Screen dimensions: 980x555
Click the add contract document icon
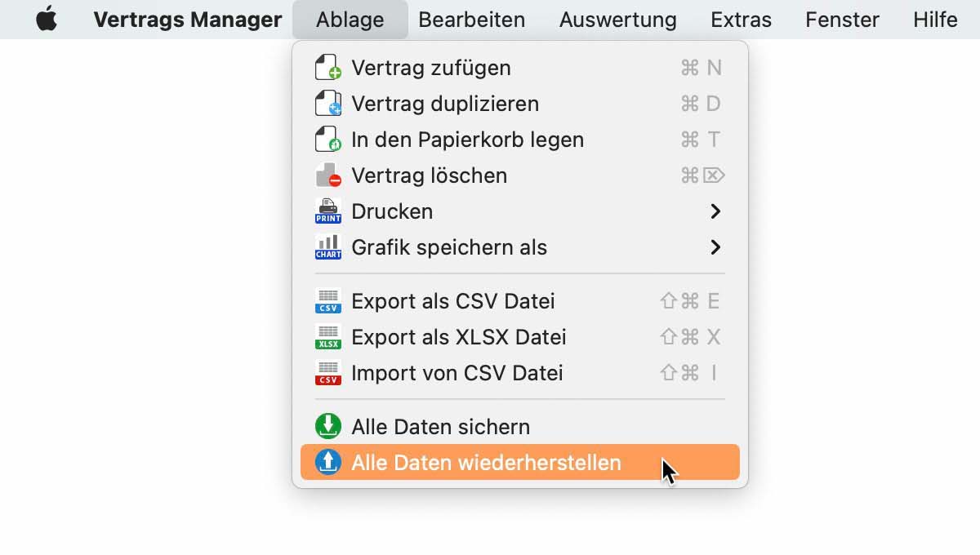tap(327, 68)
